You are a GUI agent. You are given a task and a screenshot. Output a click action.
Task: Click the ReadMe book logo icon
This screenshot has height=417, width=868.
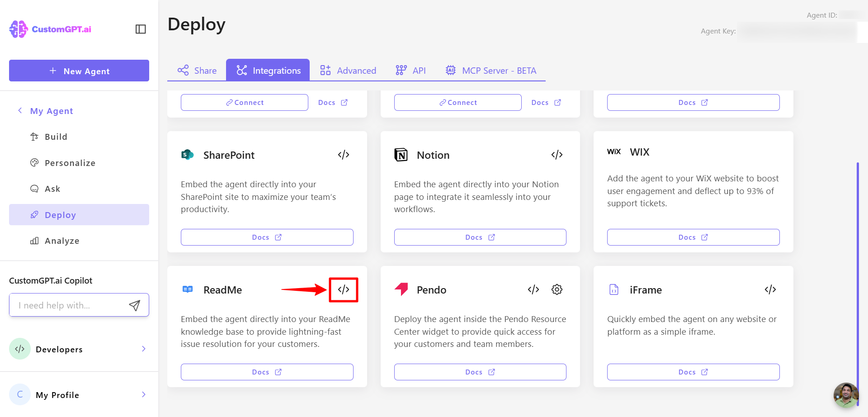(x=188, y=289)
